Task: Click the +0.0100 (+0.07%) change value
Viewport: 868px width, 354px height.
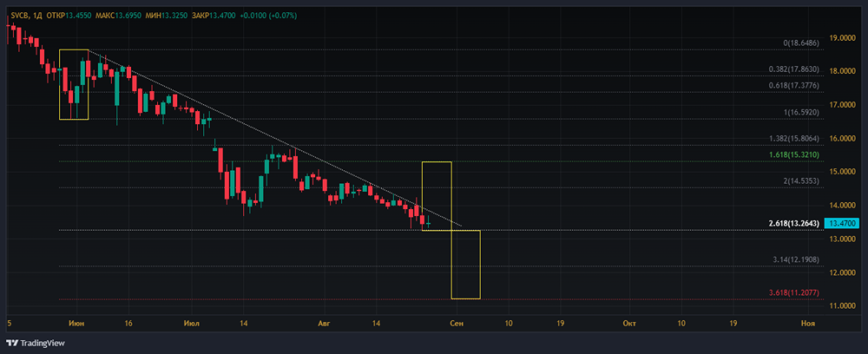Action: [268, 16]
